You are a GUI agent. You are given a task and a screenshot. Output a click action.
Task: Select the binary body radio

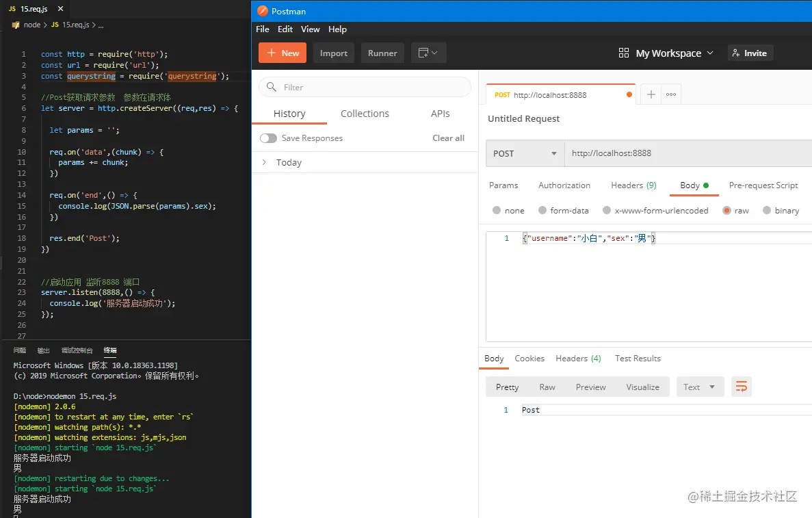tap(767, 210)
